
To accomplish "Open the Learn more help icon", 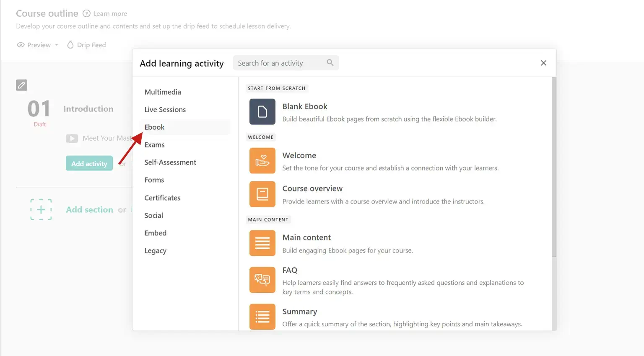I will (87, 13).
